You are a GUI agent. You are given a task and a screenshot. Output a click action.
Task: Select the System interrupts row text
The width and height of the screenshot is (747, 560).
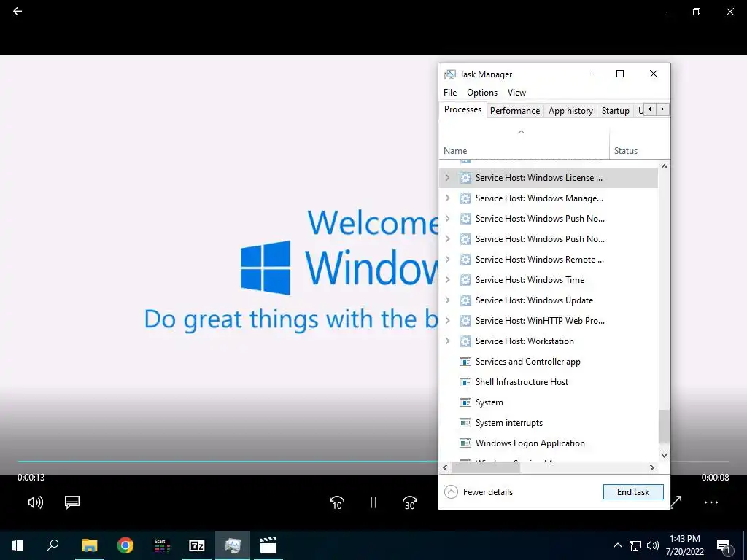point(508,423)
